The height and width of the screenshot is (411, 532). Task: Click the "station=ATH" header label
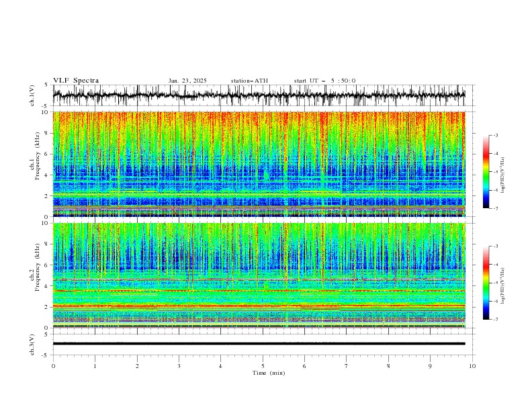pos(249,81)
